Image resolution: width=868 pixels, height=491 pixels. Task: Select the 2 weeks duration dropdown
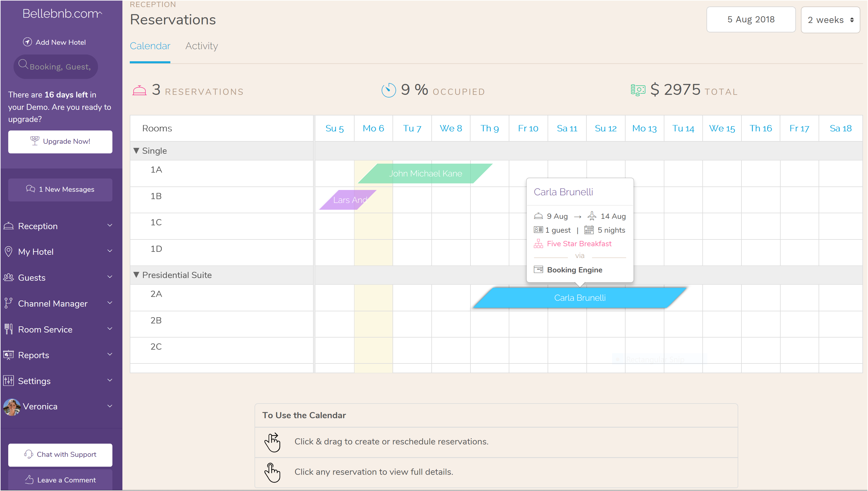coord(830,19)
